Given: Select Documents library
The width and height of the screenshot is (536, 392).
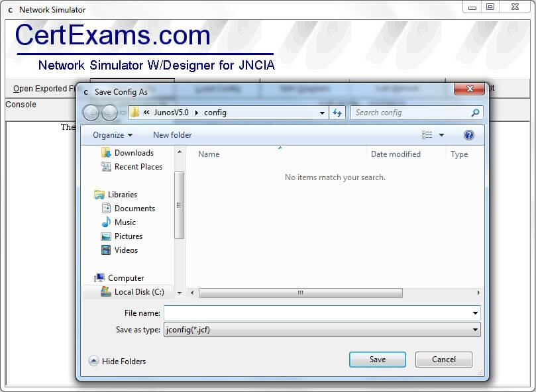Looking at the screenshot, I should 134,209.
